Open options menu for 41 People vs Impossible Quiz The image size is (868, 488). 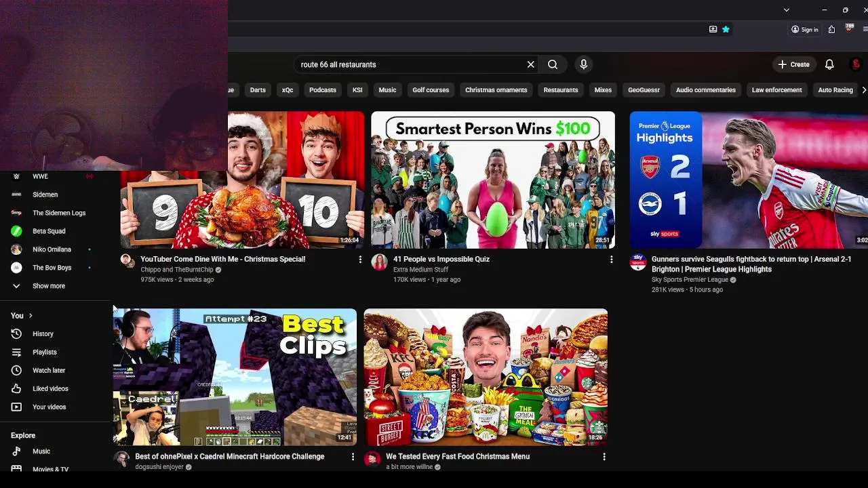point(611,260)
